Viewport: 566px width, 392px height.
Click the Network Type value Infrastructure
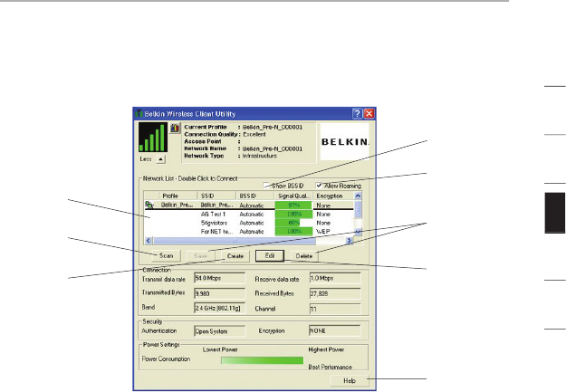[x=260, y=156]
